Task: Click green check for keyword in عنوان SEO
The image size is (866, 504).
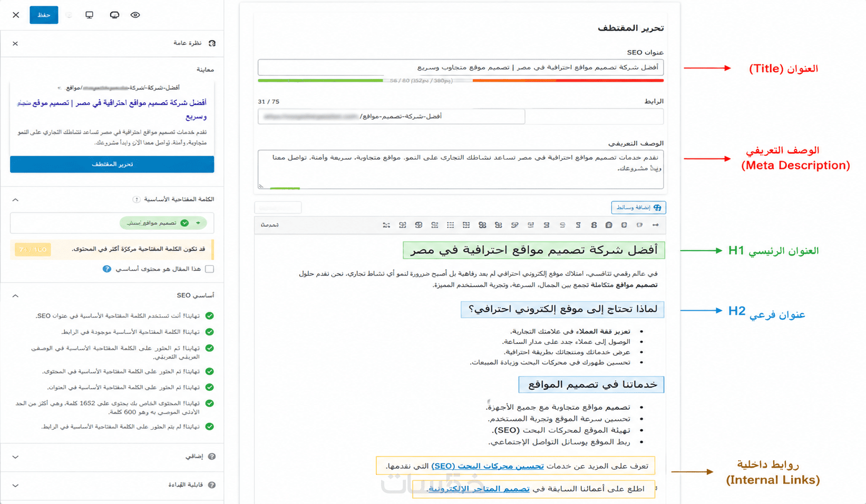Action: pyautogui.click(x=210, y=316)
